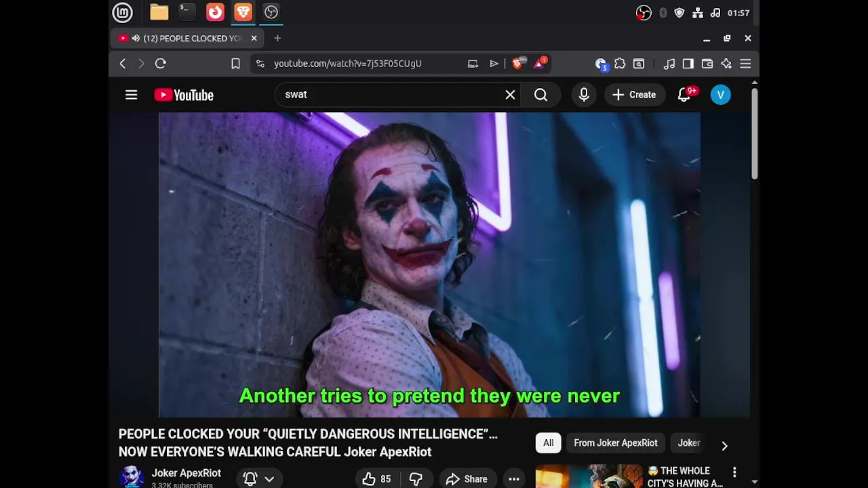Screen dimensions: 868x488
Task: Go forward to the next page
Action: tap(141, 64)
